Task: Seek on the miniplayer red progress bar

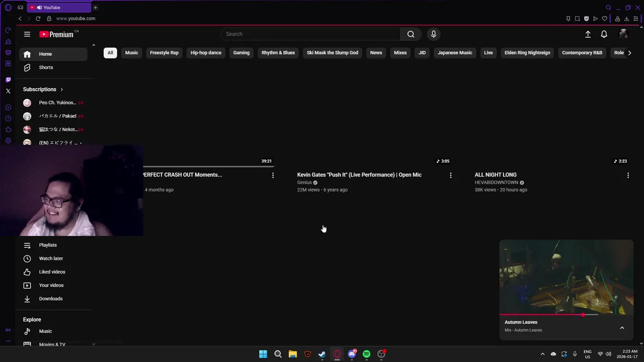Action: (566, 315)
